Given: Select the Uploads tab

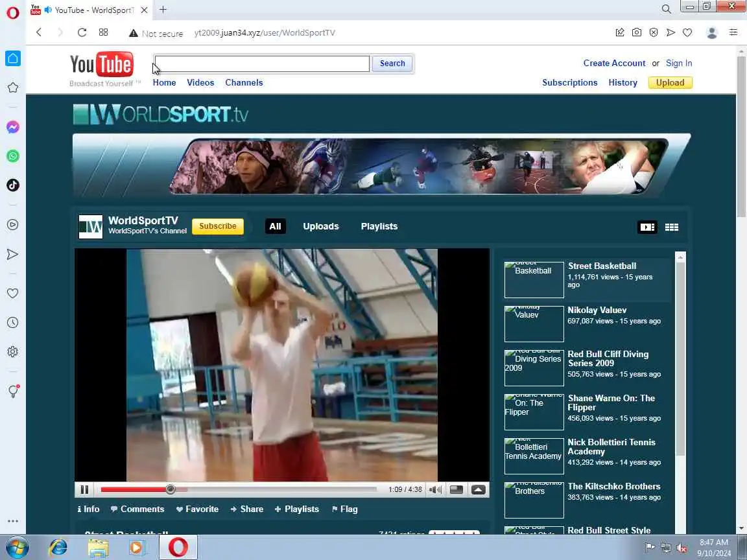Looking at the screenshot, I should click(320, 226).
